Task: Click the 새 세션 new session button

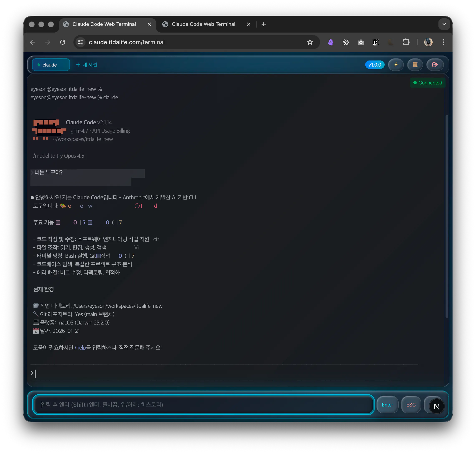Action: tap(86, 65)
